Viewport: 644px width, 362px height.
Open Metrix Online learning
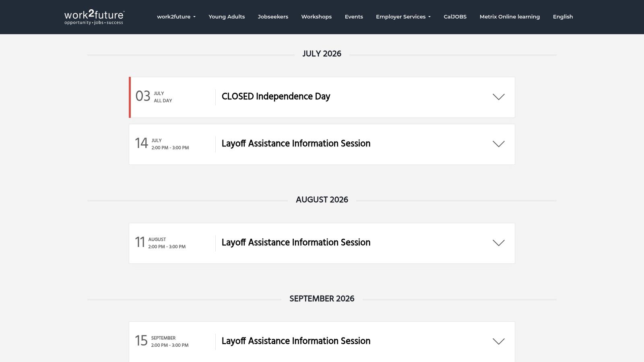[x=510, y=16]
